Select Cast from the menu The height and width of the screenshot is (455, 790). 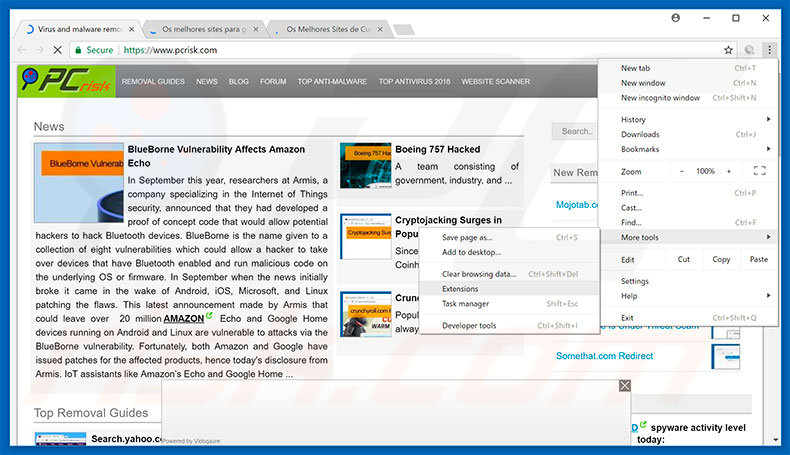[688, 208]
